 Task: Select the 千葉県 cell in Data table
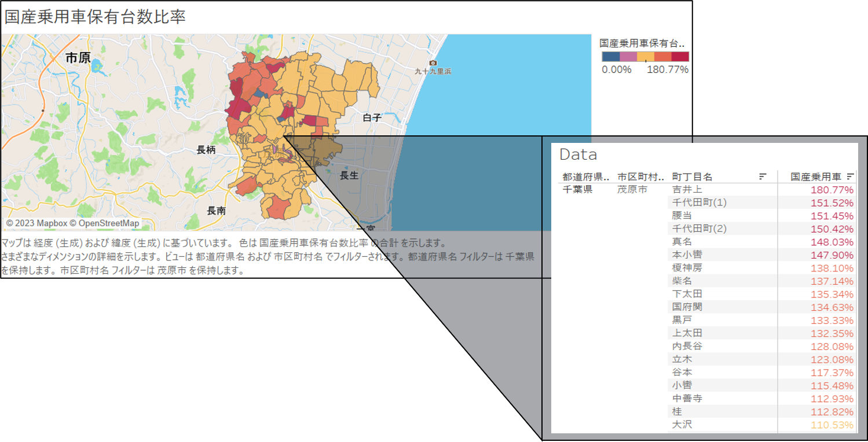click(577, 189)
